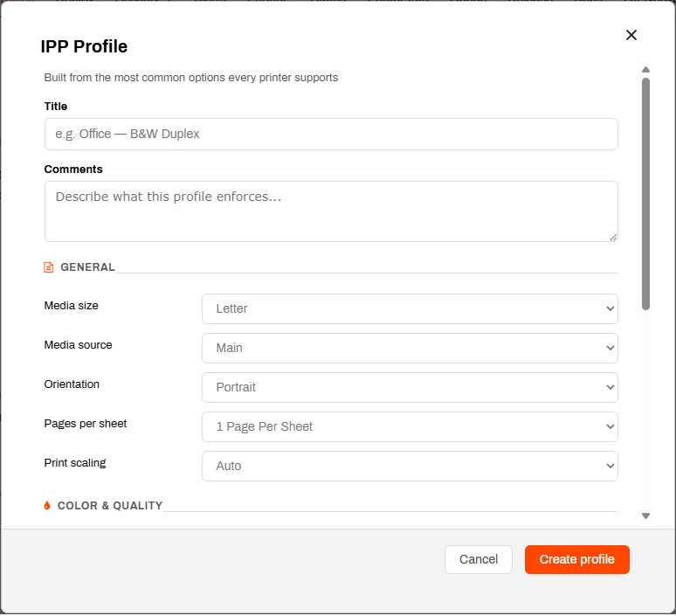Click the scrollbar up arrow
This screenshot has height=616, width=676.
pyautogui.click(x=645, y=69)
